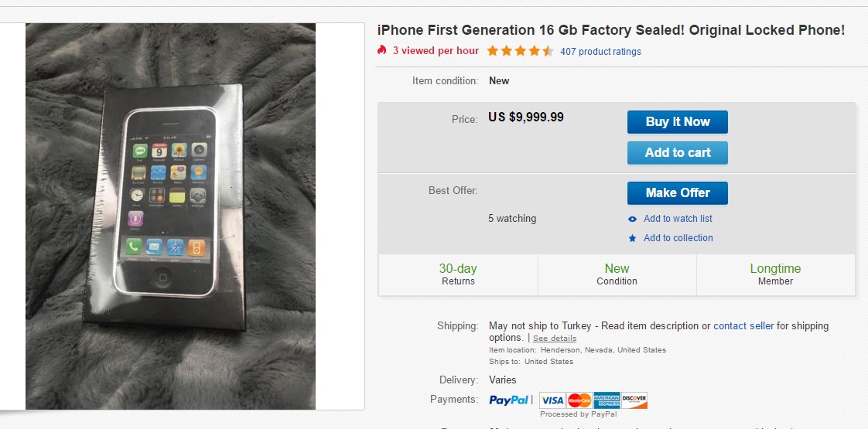Click the eye icon for watch list
The width and height of the screenshot is (868, 429).
coord(633,219)
